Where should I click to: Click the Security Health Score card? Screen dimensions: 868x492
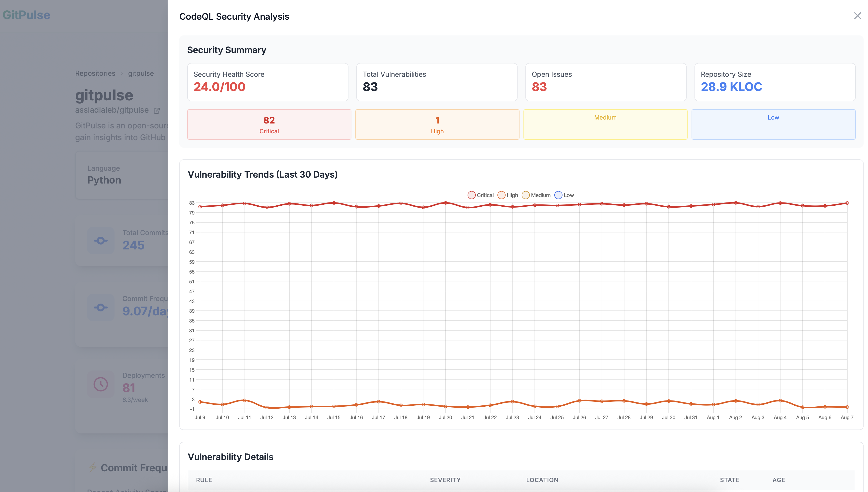tap(268, 82)
